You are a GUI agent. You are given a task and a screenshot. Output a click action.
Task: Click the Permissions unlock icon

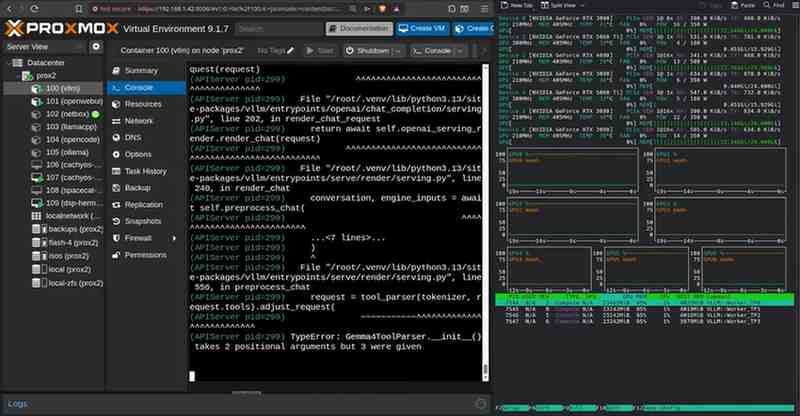(x=116, y=255)
